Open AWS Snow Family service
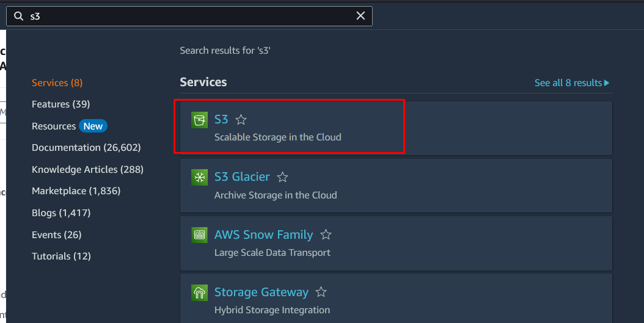644x323 pixels. click(264, 234)
